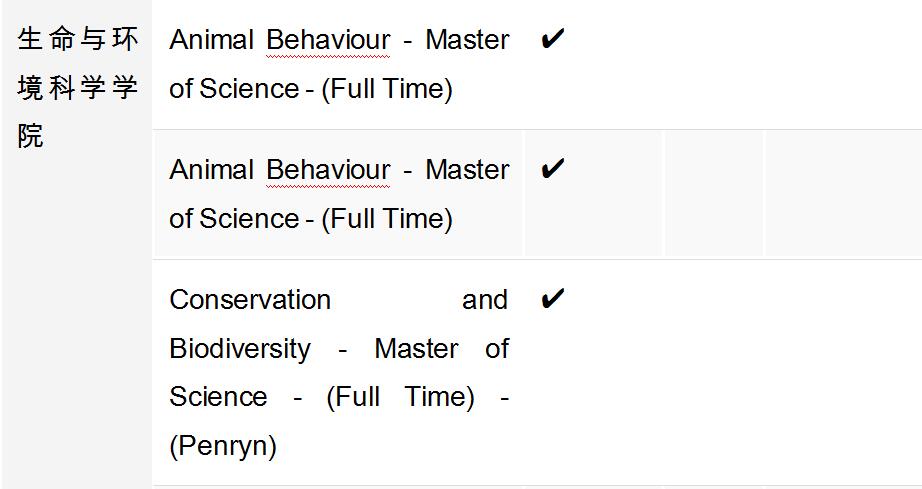Image resolution: width=922 pixels, height=489 pixels.
Task: Click (Full Time) in the second Animal Behaviour row
Action: [387, 218]
